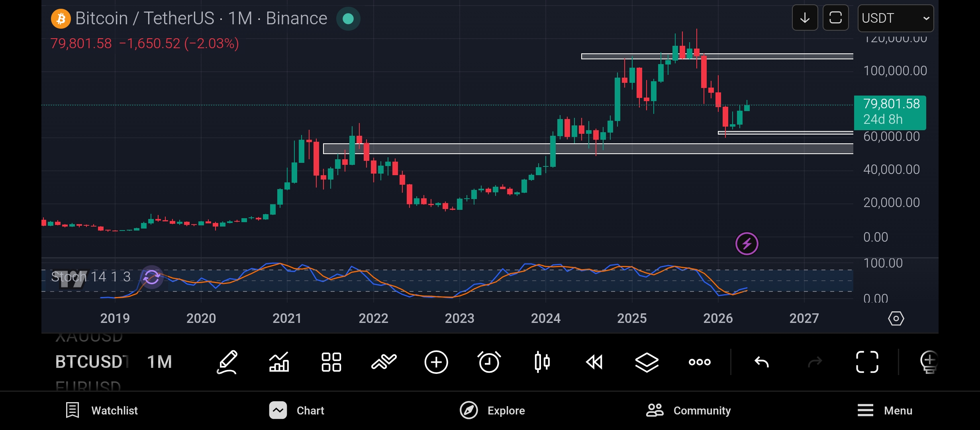Change the candlestick chart type
980x430 pixels.
542,362
